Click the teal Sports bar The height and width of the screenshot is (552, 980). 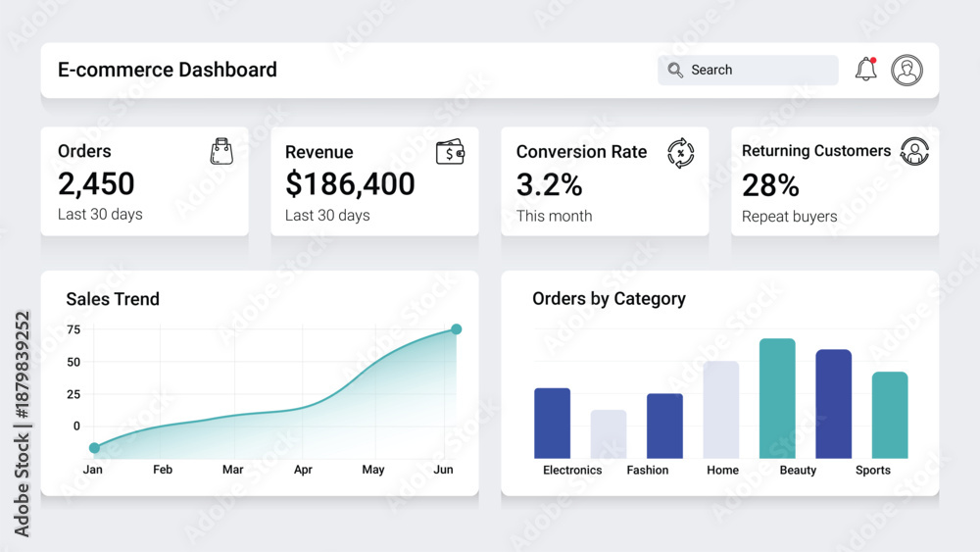tap(890, 415)
